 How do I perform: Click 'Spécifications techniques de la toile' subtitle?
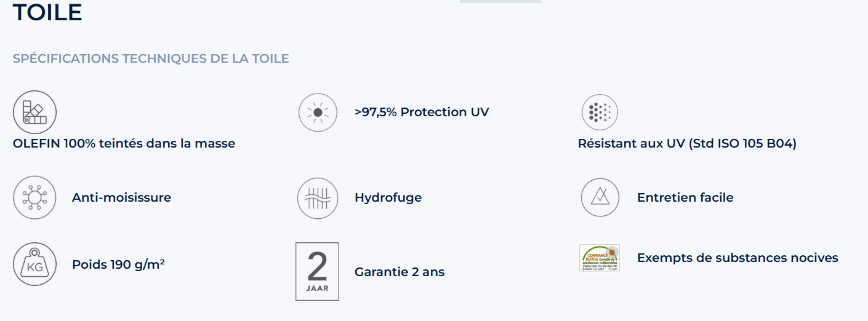151,59
